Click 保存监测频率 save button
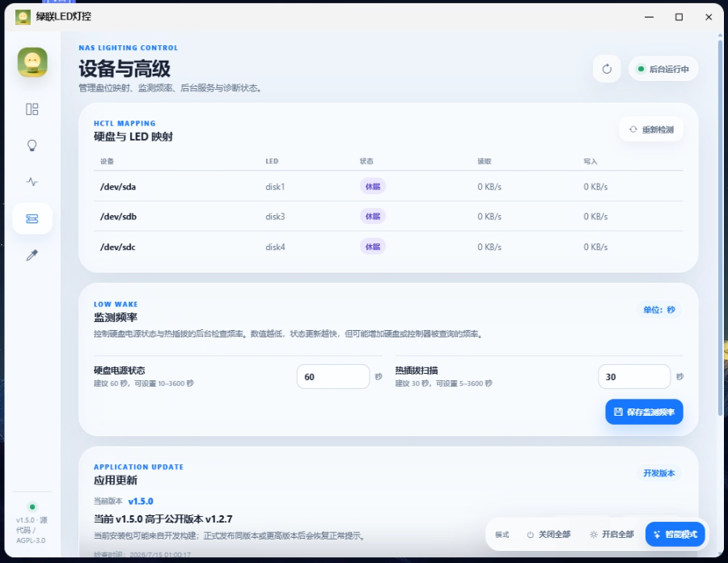 tap(644, 412)
